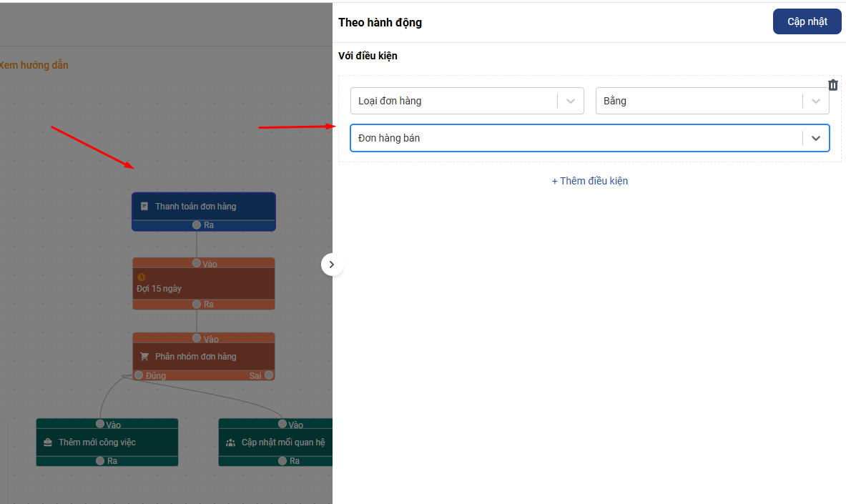Open the Xem hướng dẫn guide link
The height and width of the screenshot is (504, 846).
click(34, 65)
